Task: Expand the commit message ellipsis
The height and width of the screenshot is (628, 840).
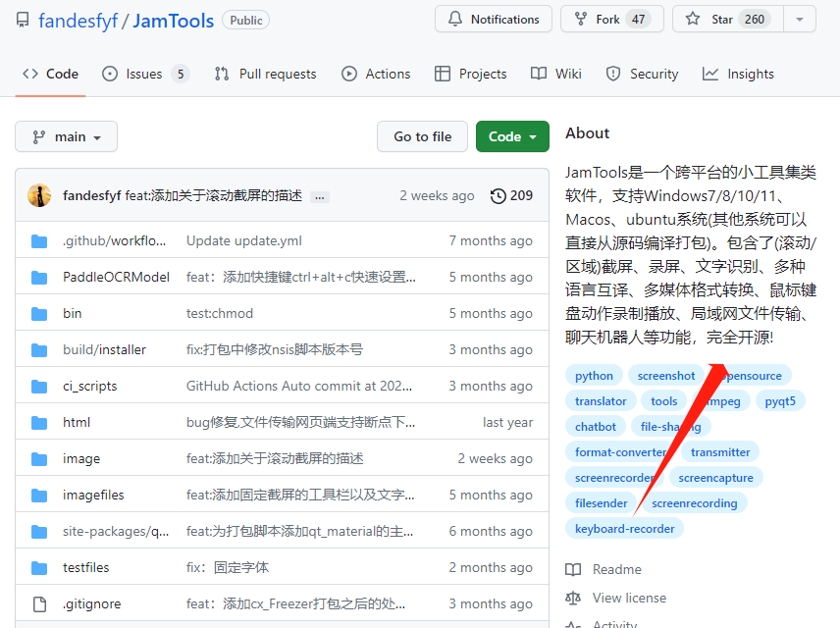Action: (320, 196)
